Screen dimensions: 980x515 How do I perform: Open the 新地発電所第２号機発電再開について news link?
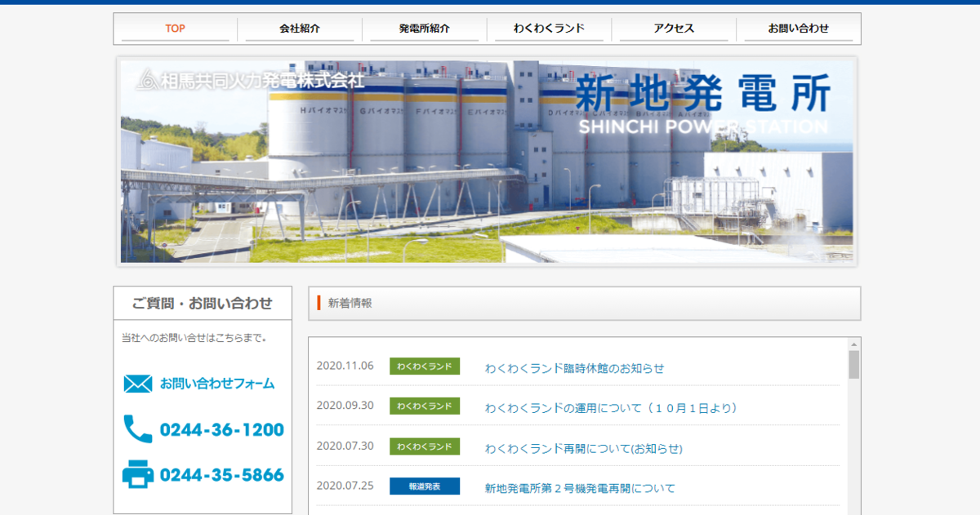580,489
